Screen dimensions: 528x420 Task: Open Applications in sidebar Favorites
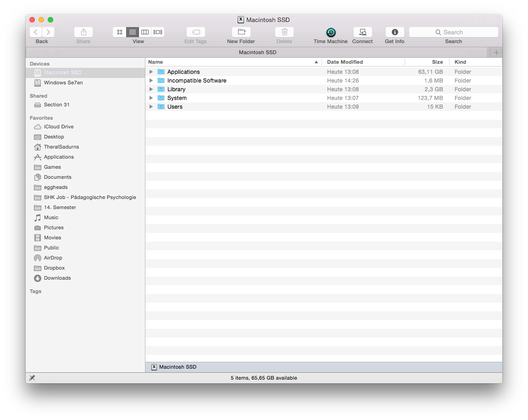85,157
